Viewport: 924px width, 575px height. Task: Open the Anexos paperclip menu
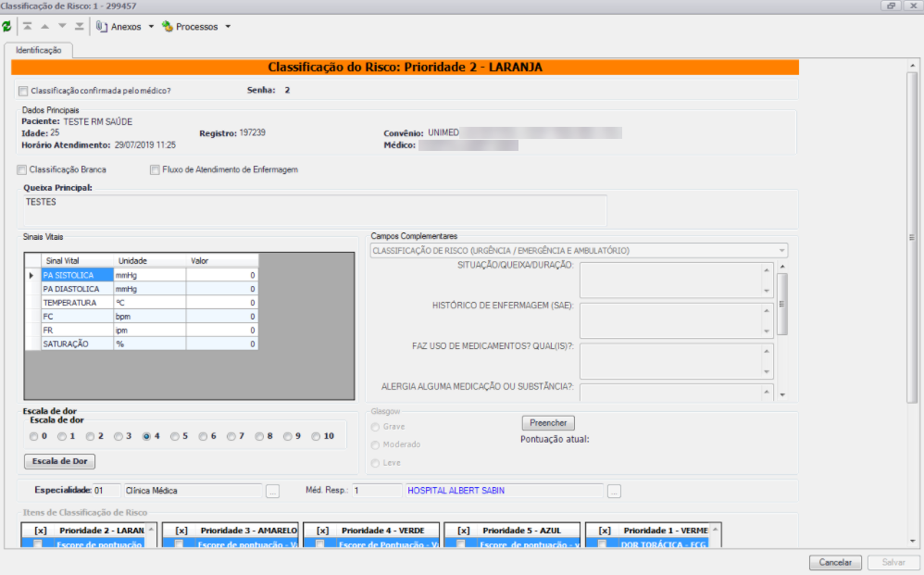[119, 27]
